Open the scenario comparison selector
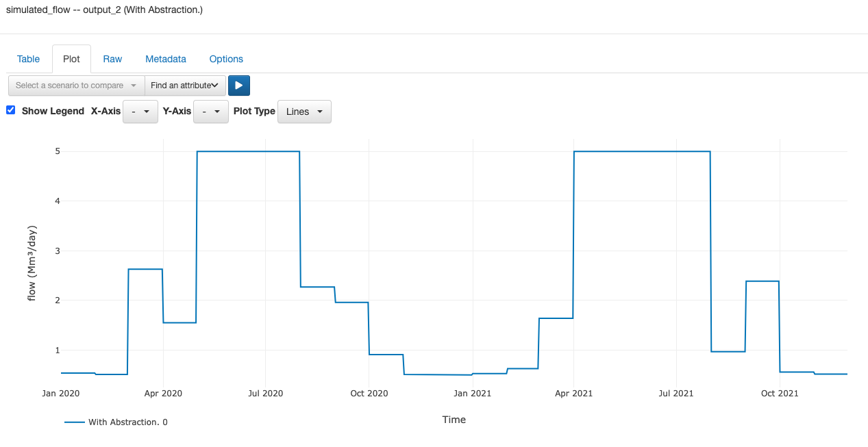Screen dimensions: 868x447 [x=76, y=86]
